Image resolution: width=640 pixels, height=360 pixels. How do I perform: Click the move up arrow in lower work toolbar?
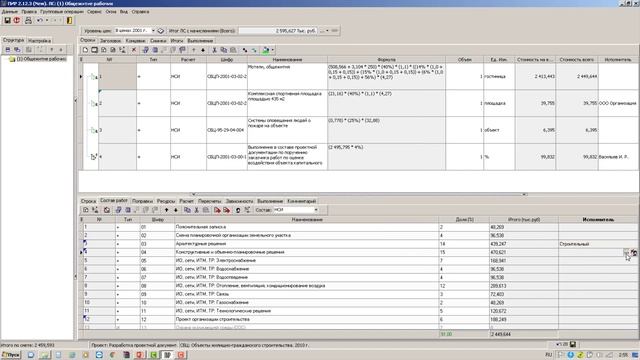(166, 210)
